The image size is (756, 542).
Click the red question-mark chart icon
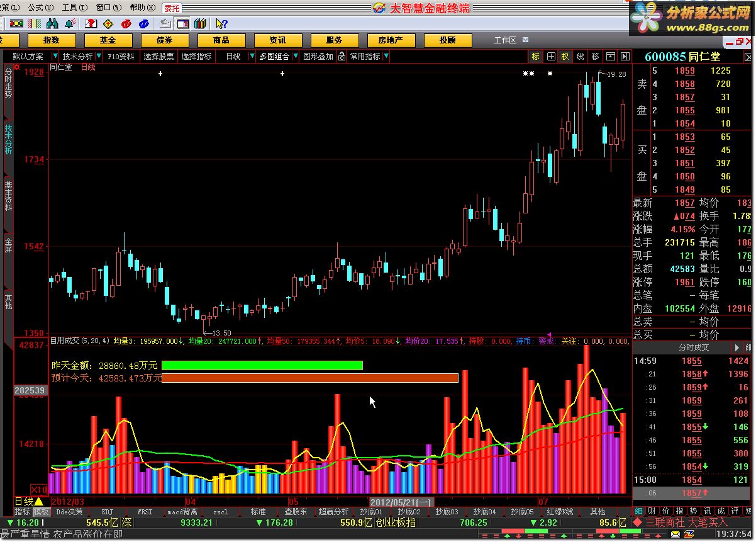point(91,24)
